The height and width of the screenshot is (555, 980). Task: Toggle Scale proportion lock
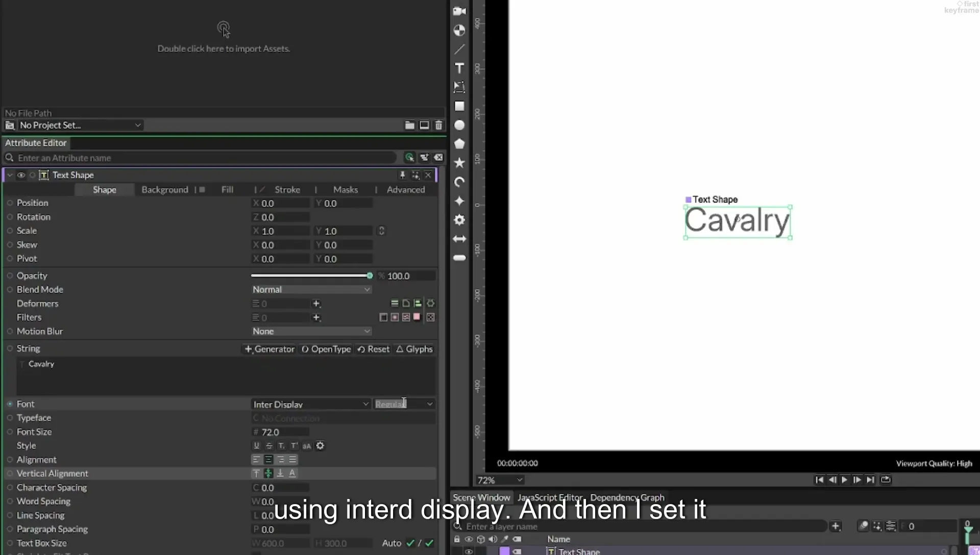tap(381, 231)
